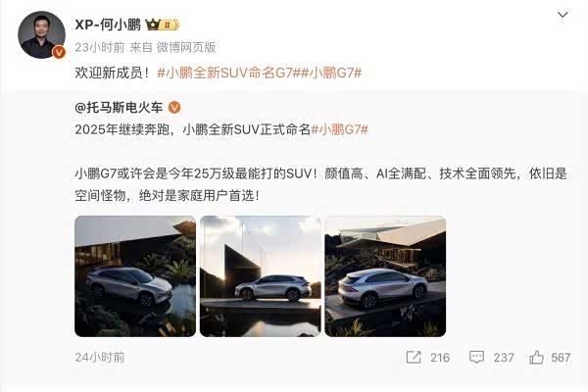The height and width of the screenshot is (392, 588).
Task: Click the 24小时前 original post timestamp
Action: coord(99,357)
